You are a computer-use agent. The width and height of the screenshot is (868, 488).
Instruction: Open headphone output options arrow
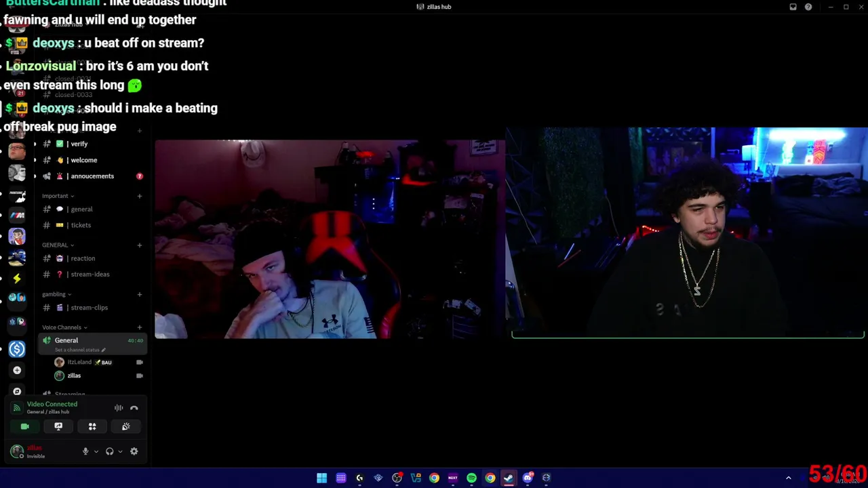pyautogui.click(x=120, y=451)
